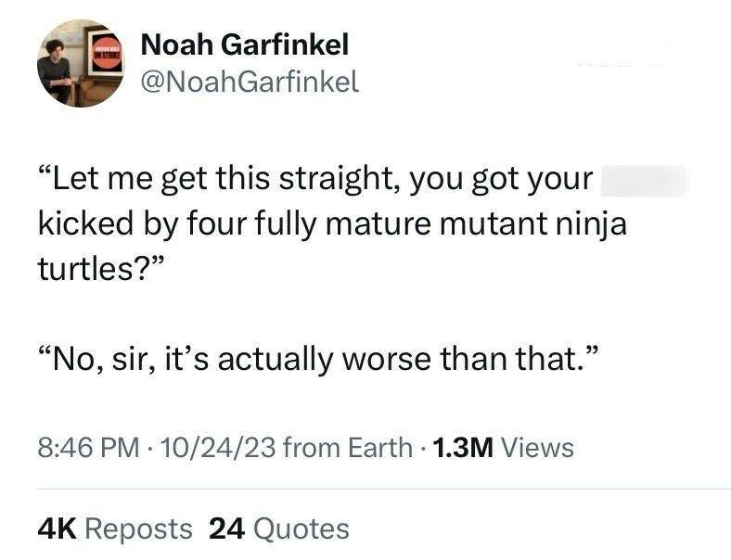Open the 24 Quotes list
This screenshot has width=731, height=560.
[279, 528]
